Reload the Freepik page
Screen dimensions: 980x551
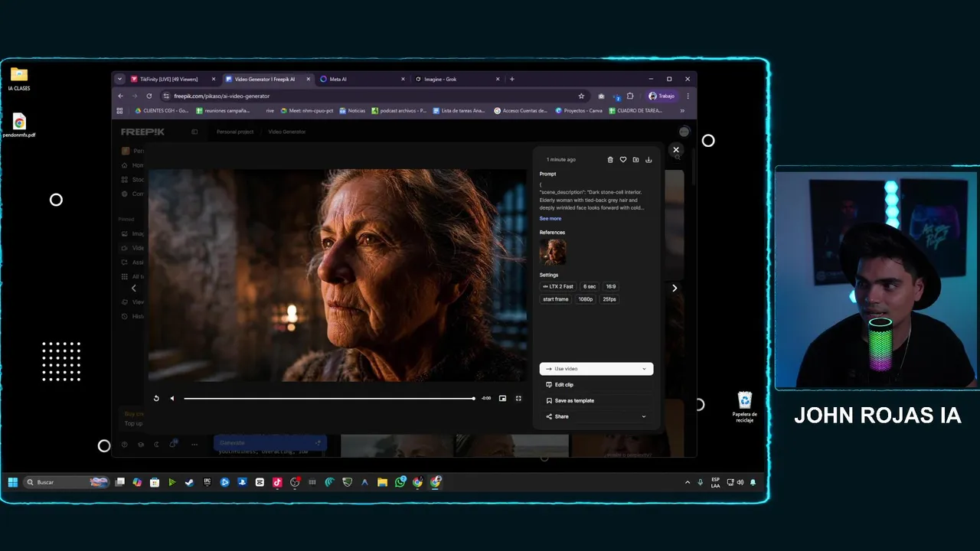pyautogui.click(x=149, y=96)
